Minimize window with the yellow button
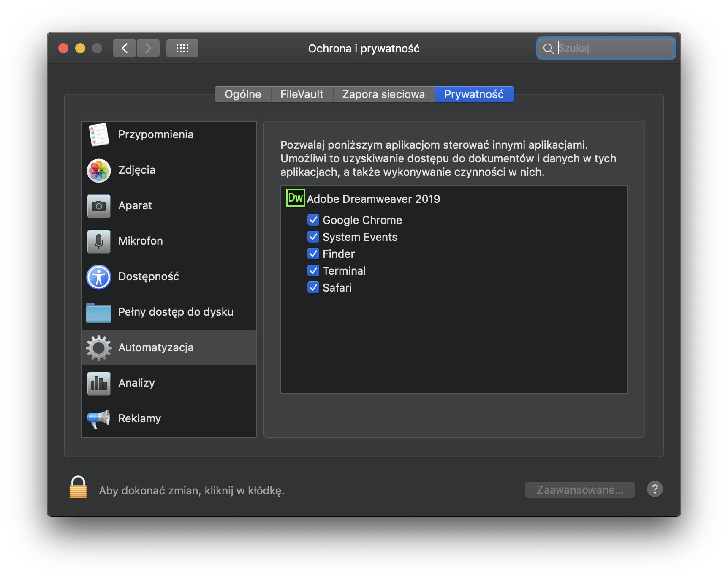Viewport: 728px width, 579px height. (x=80, y=48)
